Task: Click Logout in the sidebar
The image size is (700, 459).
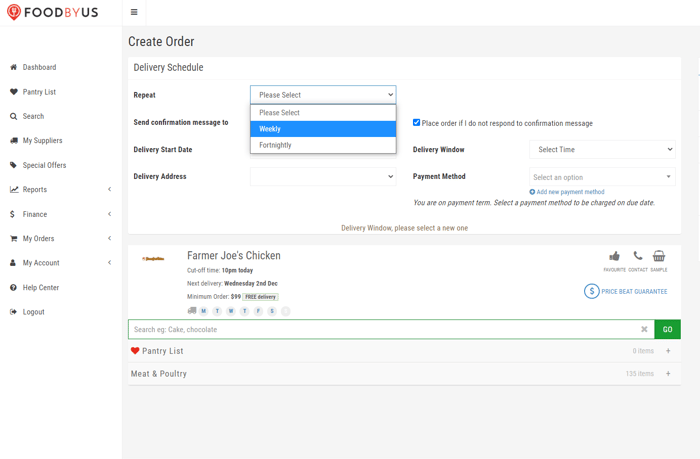Action: click(x=33, y=312)
